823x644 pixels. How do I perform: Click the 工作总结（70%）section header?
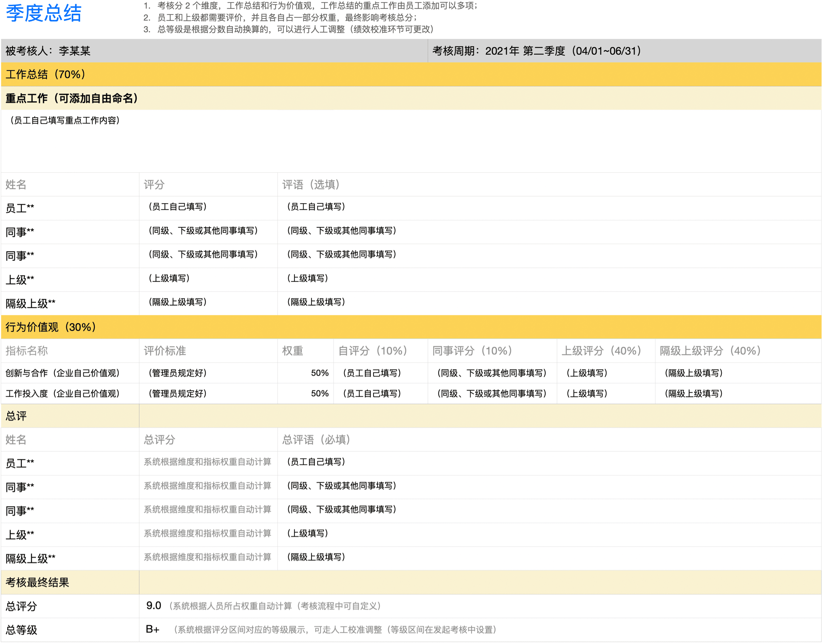411,74
